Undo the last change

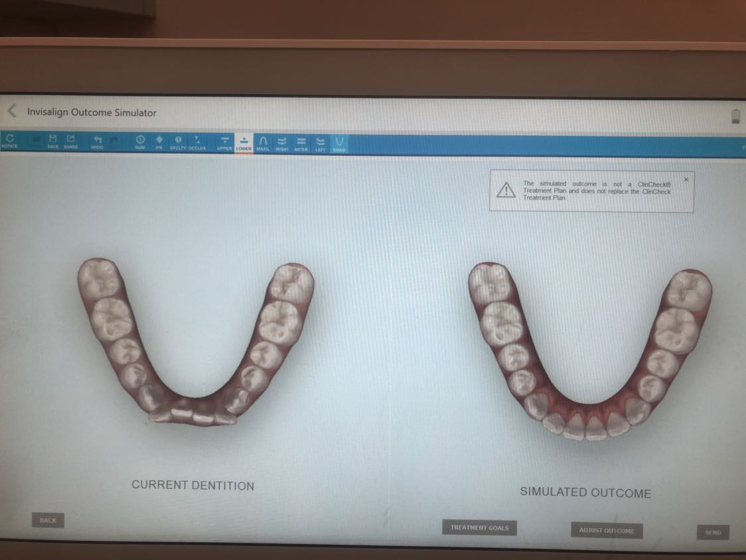97,142
